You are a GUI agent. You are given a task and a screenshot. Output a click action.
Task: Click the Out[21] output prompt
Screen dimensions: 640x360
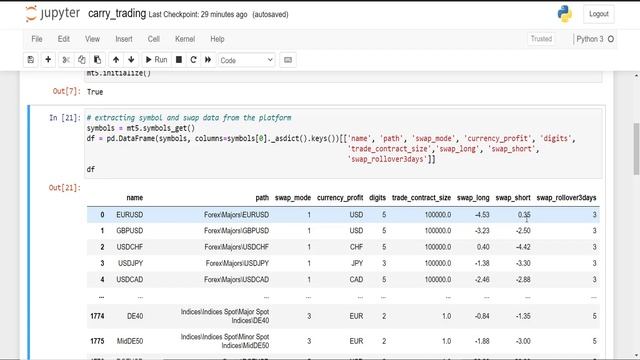tap(64, 188)
